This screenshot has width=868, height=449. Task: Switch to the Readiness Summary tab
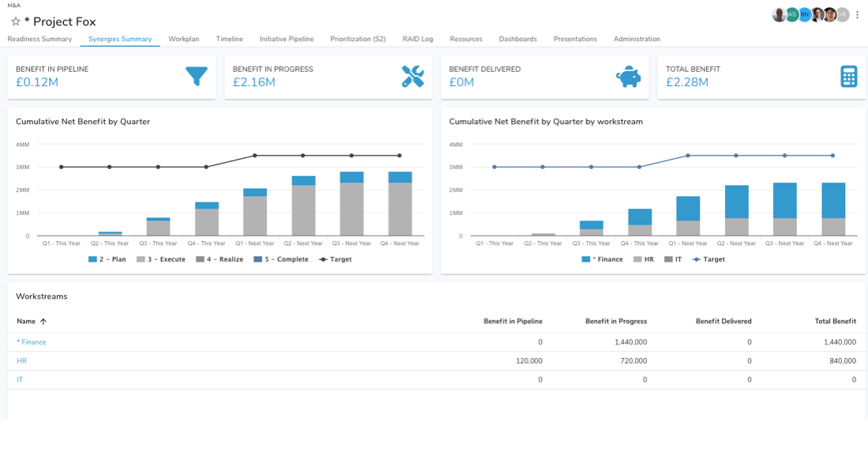pyautogui.click(x=39, y=39)
